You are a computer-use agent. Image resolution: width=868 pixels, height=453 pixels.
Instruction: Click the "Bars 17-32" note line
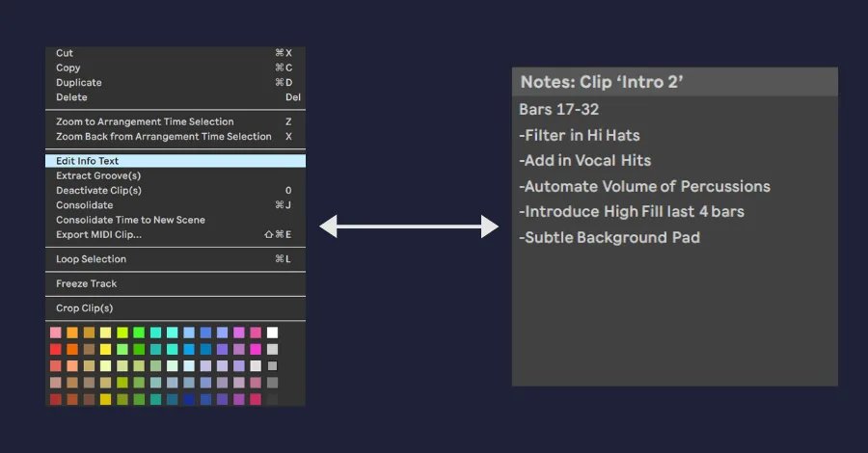point(559,110)
